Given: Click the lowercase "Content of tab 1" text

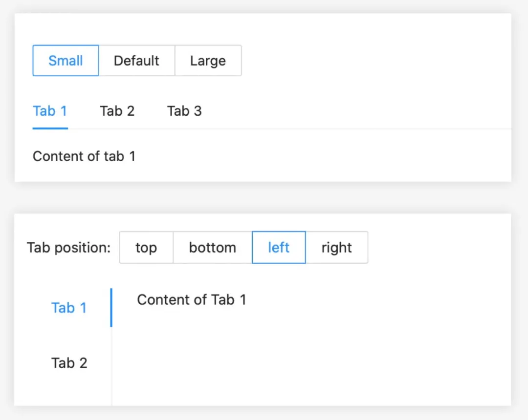Looking at the screenshot, I should pos(84,157).
